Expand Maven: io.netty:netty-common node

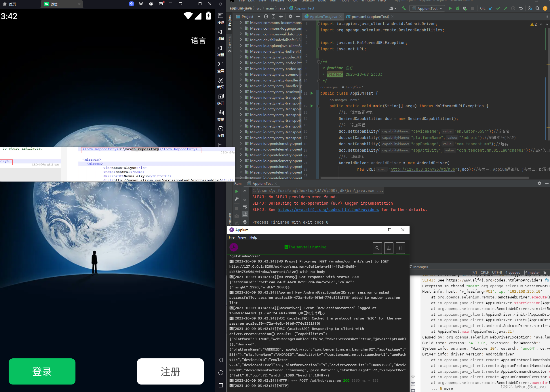[241, 74]
